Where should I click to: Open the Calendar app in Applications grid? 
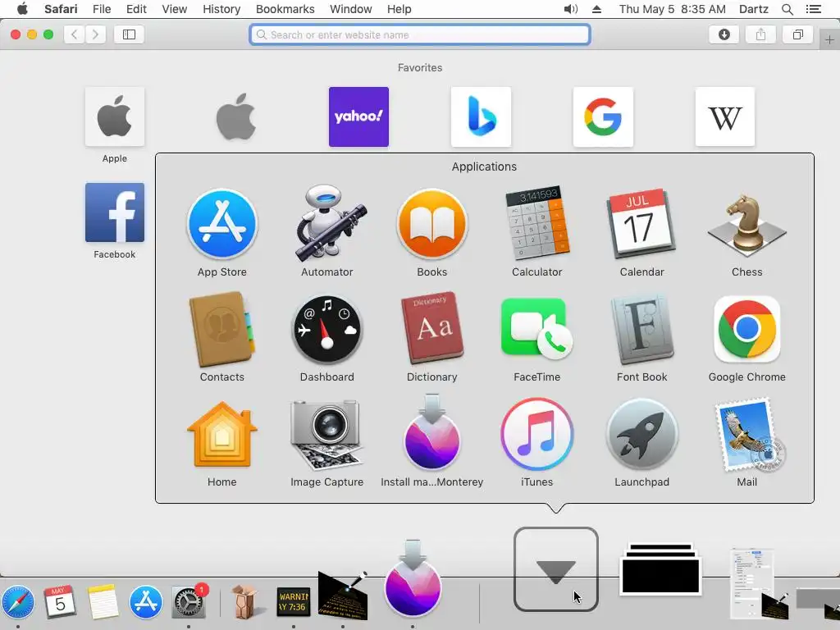pyautogui.click(x=641, y=224)
